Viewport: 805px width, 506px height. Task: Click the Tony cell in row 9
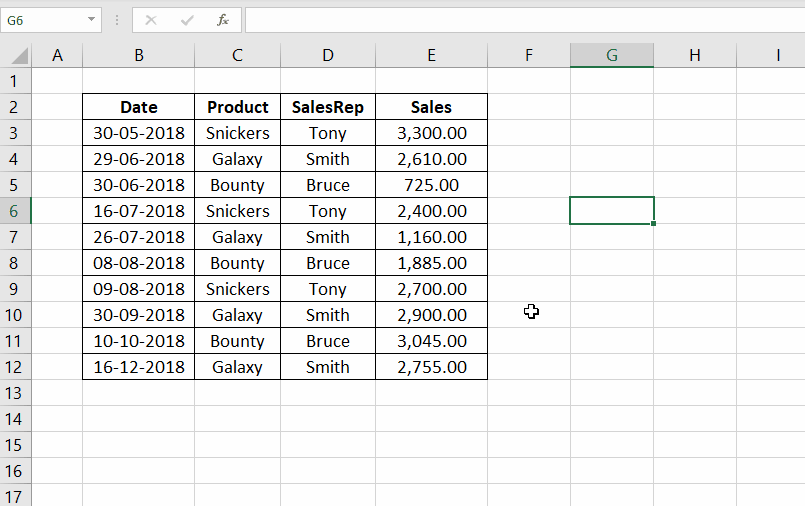pos(328,289)
